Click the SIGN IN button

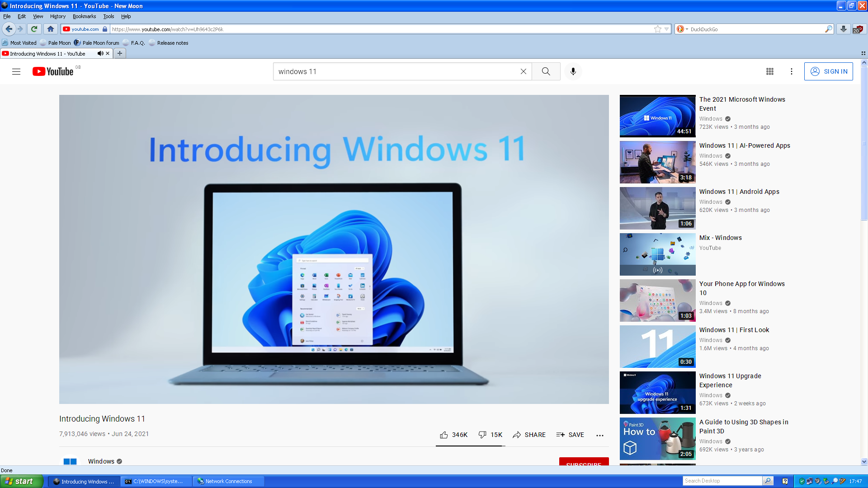(x=829, y=71)
